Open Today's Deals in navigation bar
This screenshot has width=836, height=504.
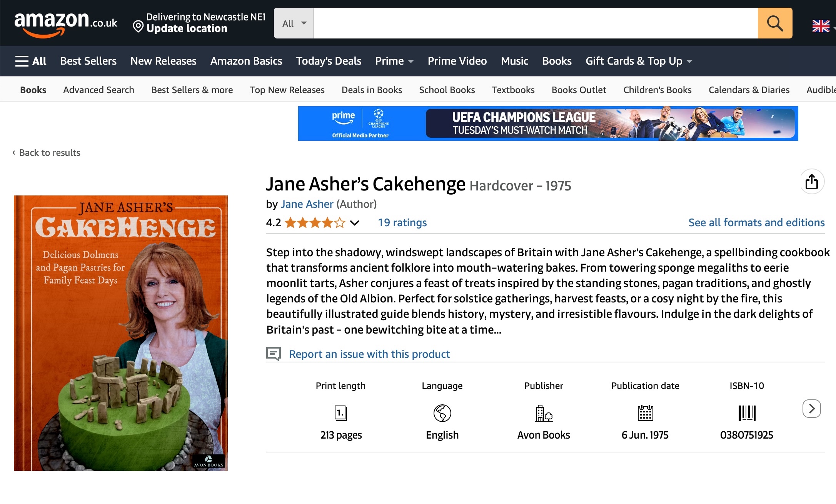point(329,61)
